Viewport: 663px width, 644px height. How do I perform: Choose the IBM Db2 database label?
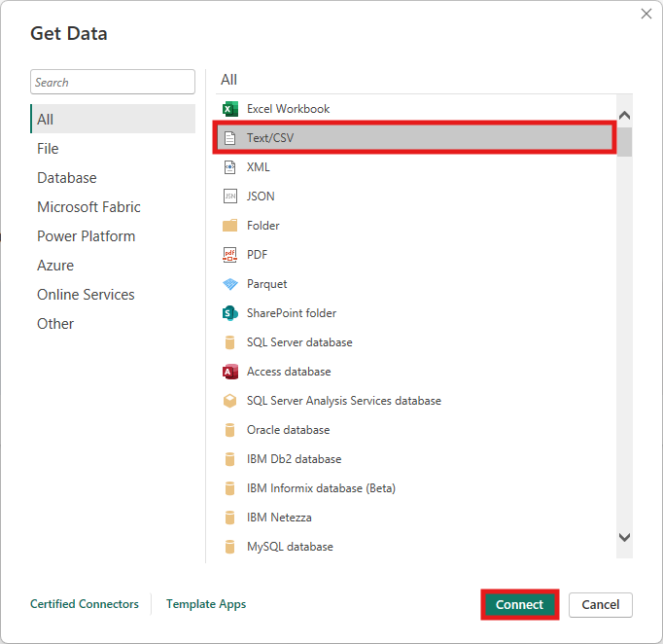tap(294, 459)
